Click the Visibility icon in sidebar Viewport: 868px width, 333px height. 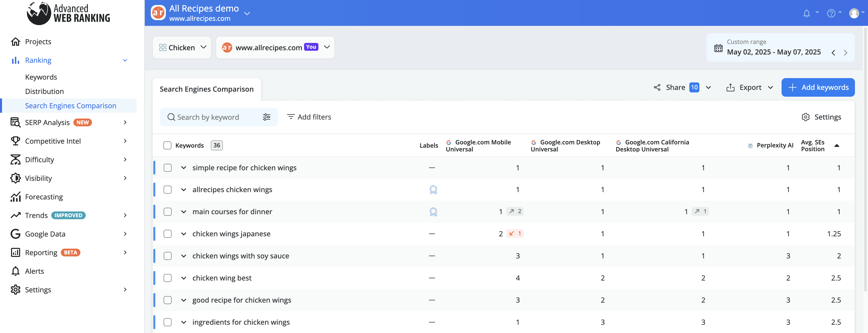(15, 178)
